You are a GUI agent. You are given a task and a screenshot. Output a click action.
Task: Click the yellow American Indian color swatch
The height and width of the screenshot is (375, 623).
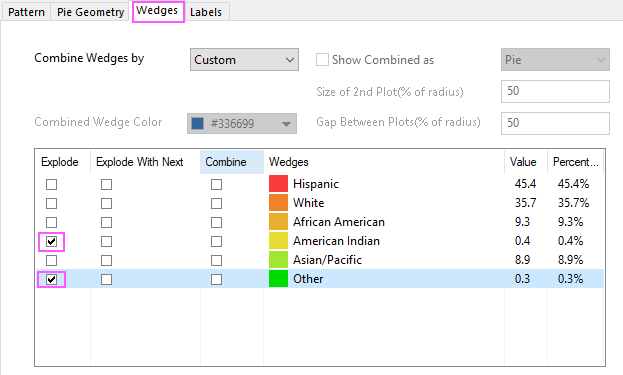(278, 241)
